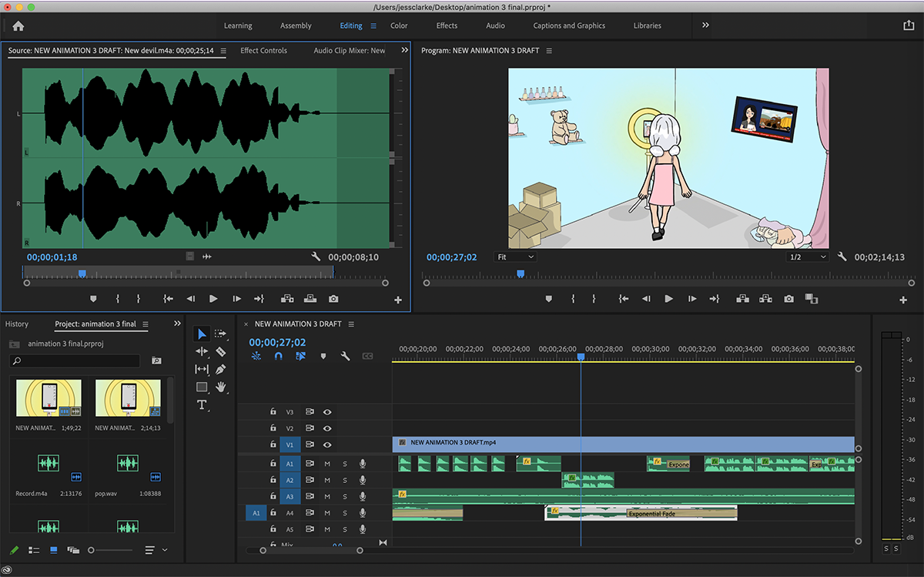Open the Effect Controls tab

[263, 51]
